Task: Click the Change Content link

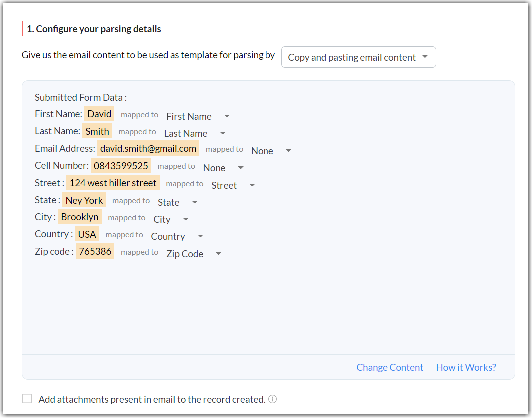Action: 390,367
